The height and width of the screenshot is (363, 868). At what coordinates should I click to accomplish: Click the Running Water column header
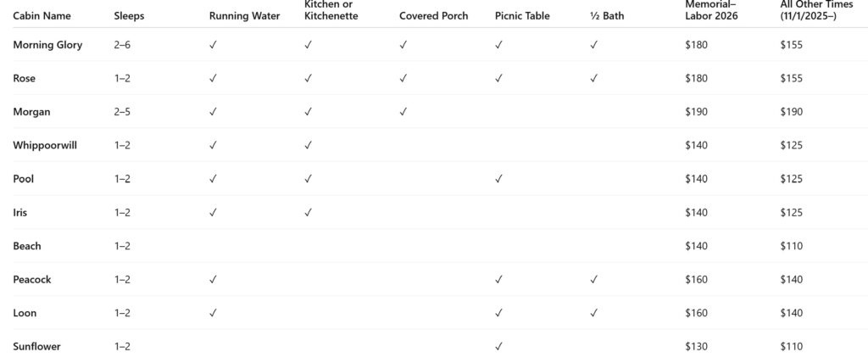coord(244,15)
